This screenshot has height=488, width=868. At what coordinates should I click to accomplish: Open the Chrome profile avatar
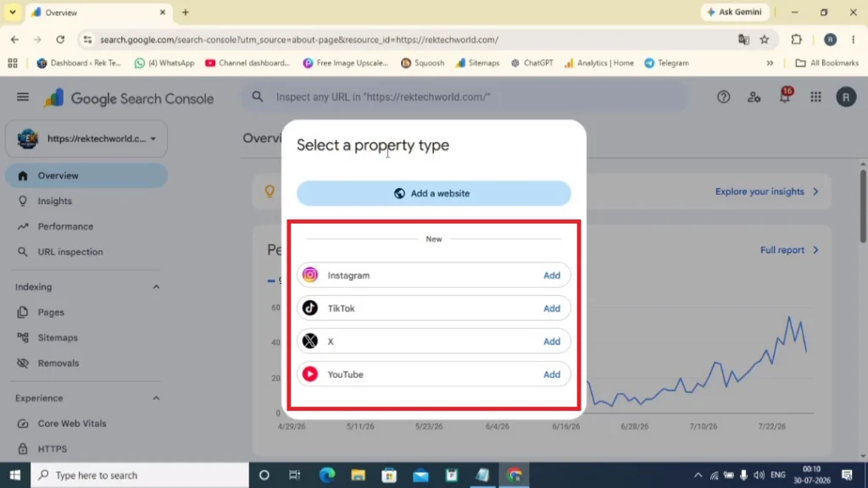pyautogui.click(x=830, y=40)
